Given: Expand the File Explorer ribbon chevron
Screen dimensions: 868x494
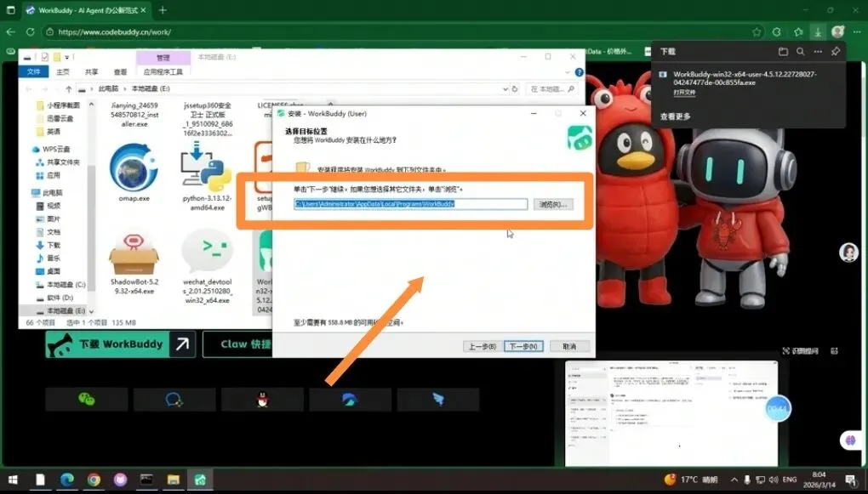Looking at the screenshot, I should tap(568, 72).
